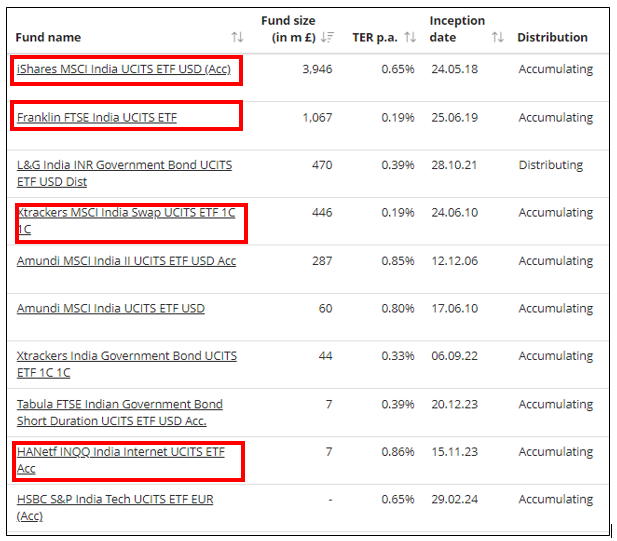Select inception date 12.12.06
This screenshot has width=617, height=541.
coord(454,261)
